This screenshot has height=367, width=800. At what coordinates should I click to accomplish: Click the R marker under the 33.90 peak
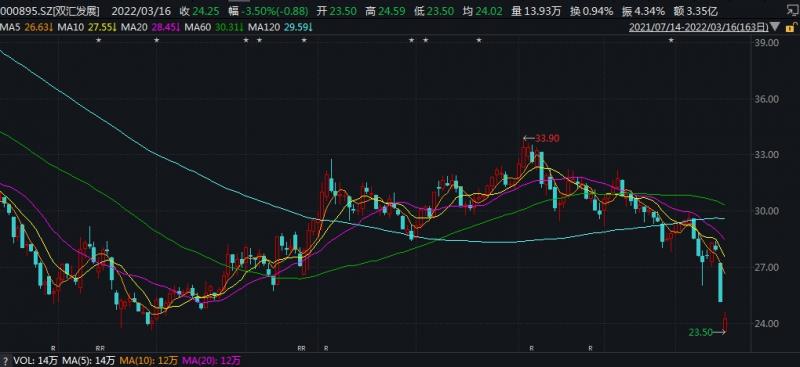pyautogui.click(x=531, y=348)
